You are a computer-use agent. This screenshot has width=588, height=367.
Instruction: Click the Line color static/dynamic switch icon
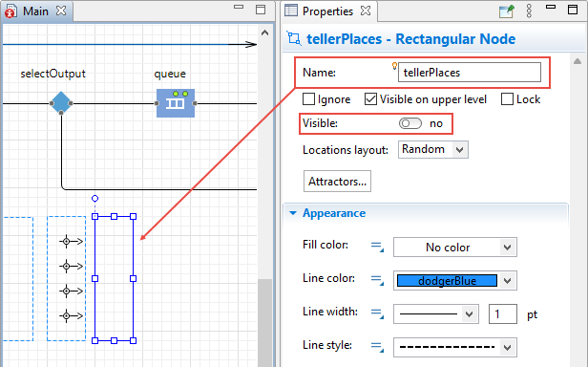click(377, 280)
